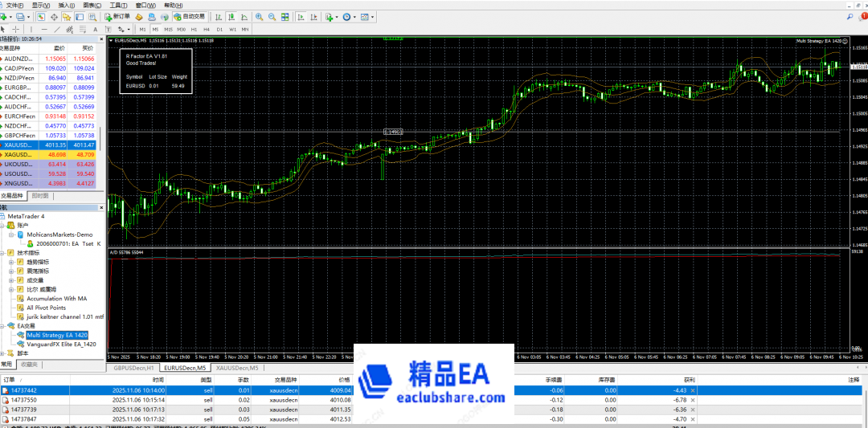868x428 pixels.
Task: Select the crosshair cursor tool
Action: [16, 29]
